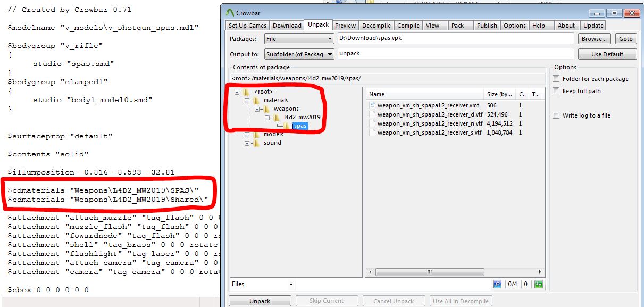Click the weapon_vm_sh_spapa12_receiver.vmt file icon
The height and width of the screenshot is (307, 644).
pyautogui.click(x=372, y=105)
